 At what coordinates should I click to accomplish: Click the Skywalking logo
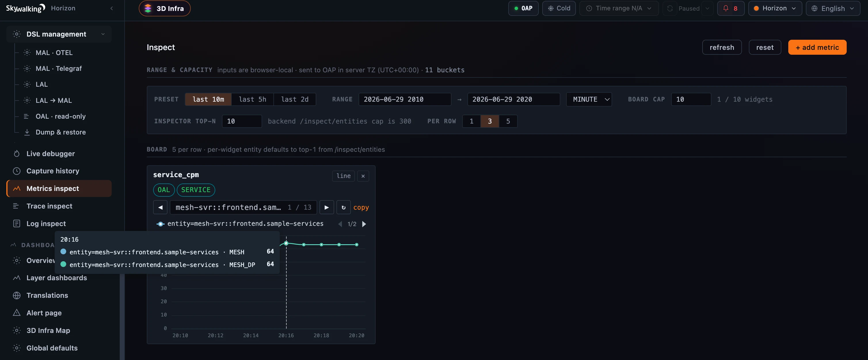26,8
